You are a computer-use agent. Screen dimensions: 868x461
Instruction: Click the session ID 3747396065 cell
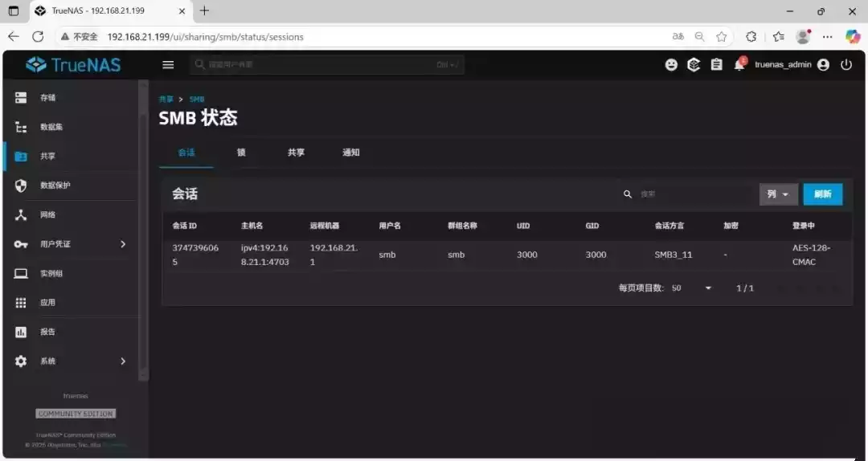point(195,255)
